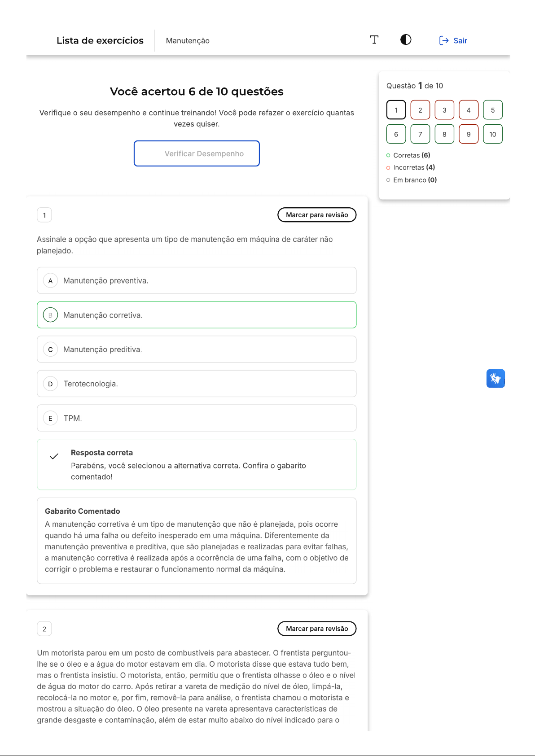The height and width of the screenshot is (756, 535).
Task: Jump to question 2 in navigator
Action: click(x=420, y=110)
